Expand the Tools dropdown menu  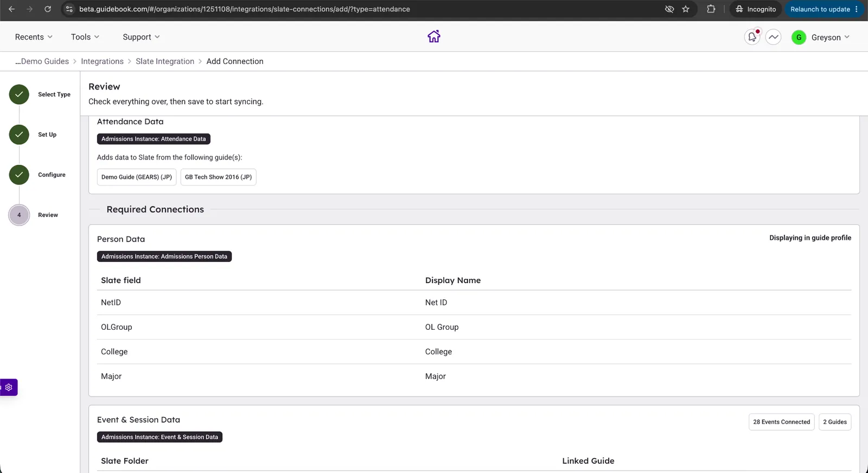pos(85,37)
